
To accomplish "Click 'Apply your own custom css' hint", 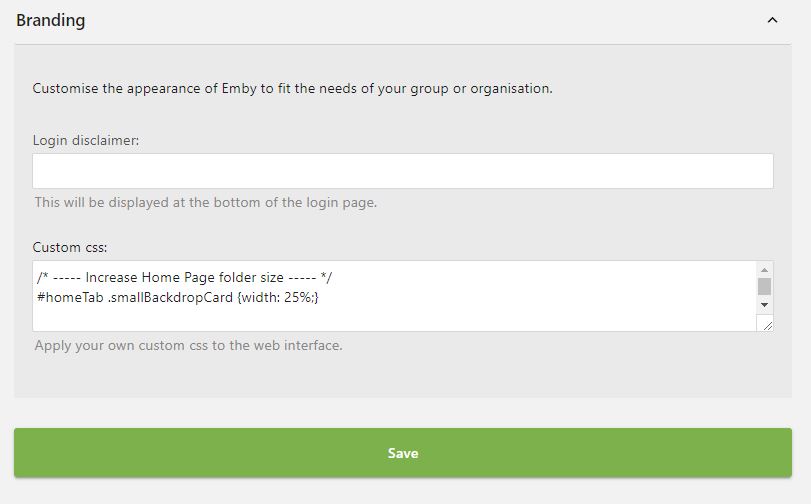I will pos(188,346).
